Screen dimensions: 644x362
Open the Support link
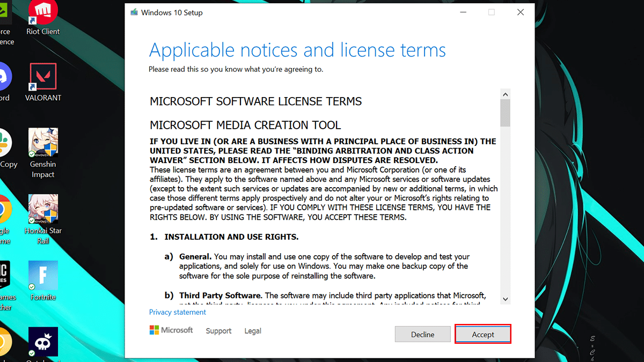click(x=218, y=331)
